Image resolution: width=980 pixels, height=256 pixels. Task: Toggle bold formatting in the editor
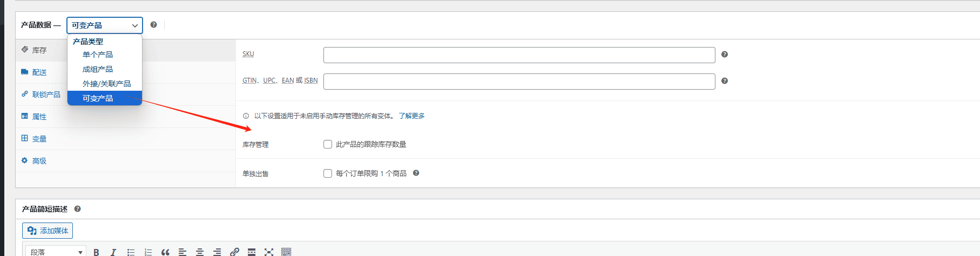click(96, 252)
